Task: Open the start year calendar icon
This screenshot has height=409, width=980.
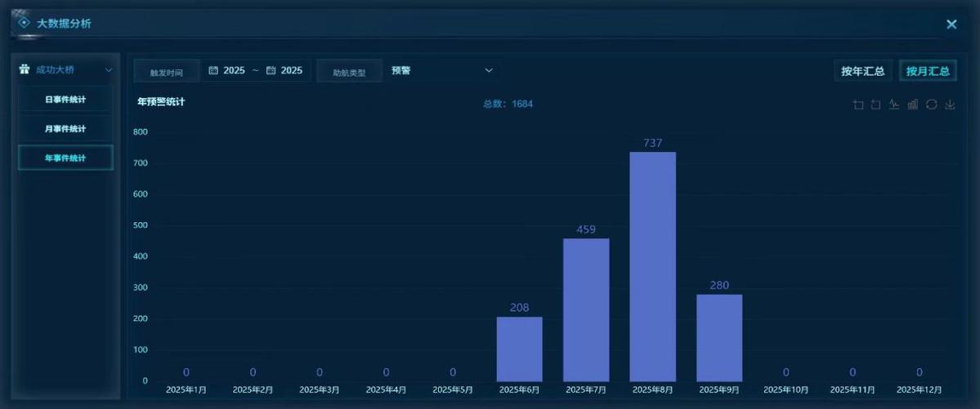Action: (x=213, y=70)
